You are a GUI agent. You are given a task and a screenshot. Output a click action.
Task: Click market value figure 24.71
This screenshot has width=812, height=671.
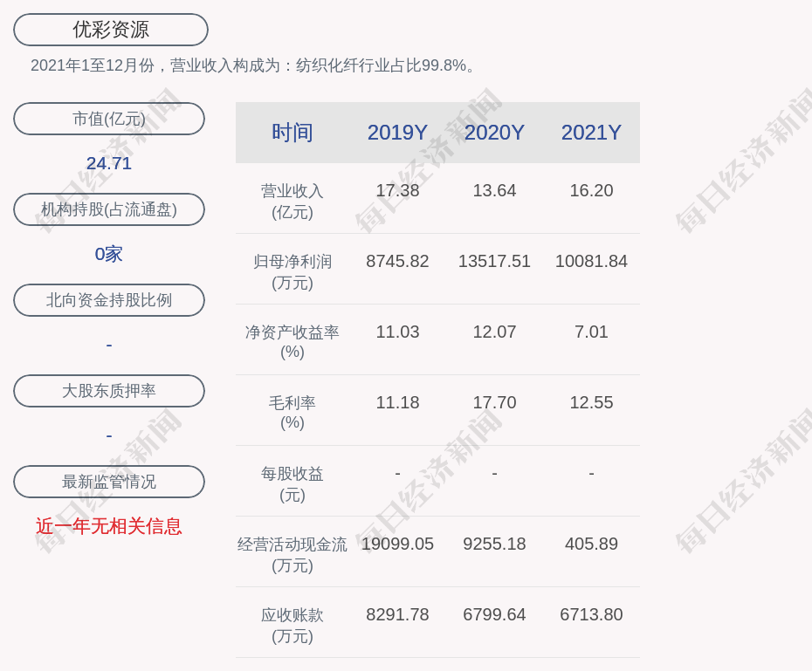(x=109, y=163)
